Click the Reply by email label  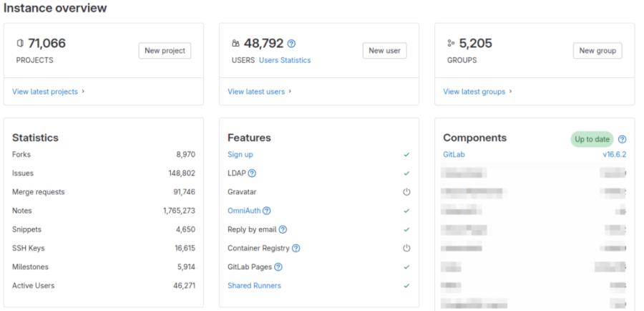(x=252, y=229)
